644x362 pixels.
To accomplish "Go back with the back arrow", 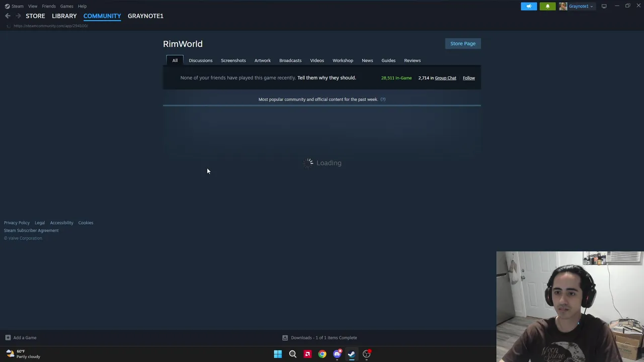I will point(8,16).
